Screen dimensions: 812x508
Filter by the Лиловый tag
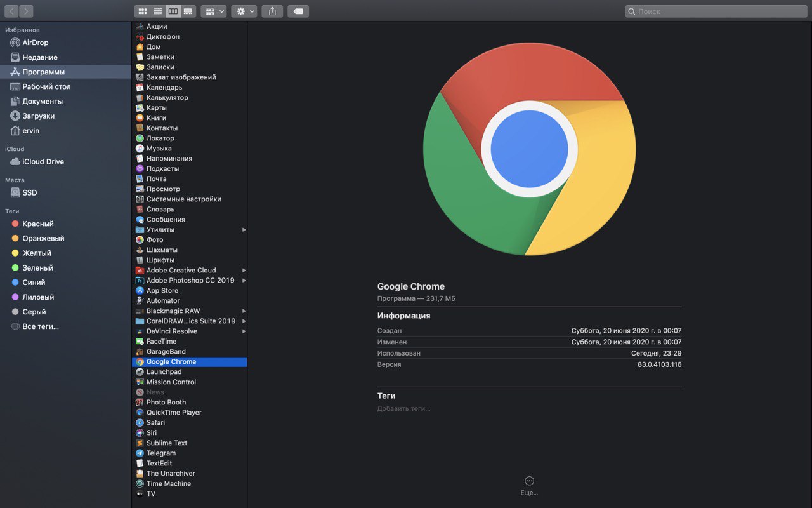[x=65, y=297]
